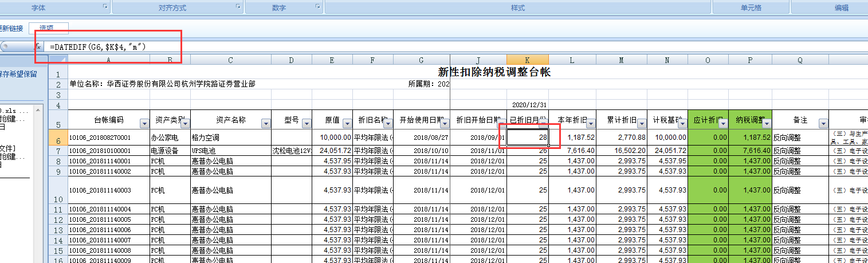Image resolution: width=868 pixels, height=263 pixels.
Task: Click the date cell 2020/12/31
Action: click(527, 105)
